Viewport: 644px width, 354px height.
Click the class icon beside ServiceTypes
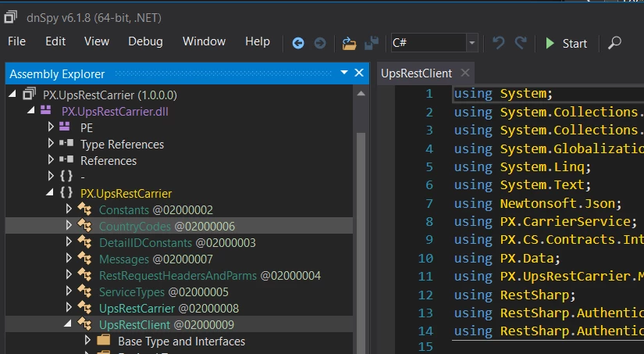(84, 291)
